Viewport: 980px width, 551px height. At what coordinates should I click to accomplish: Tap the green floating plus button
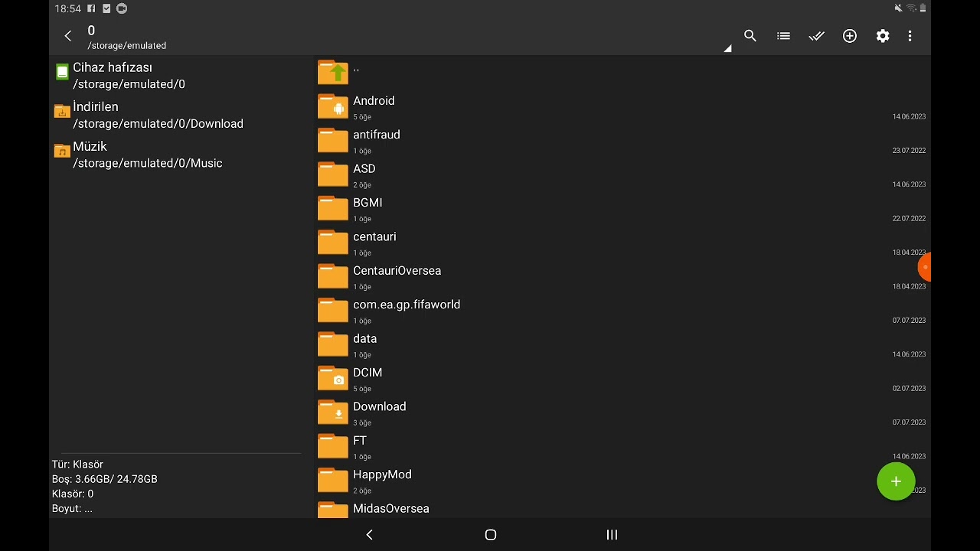(x=896, y=481)
